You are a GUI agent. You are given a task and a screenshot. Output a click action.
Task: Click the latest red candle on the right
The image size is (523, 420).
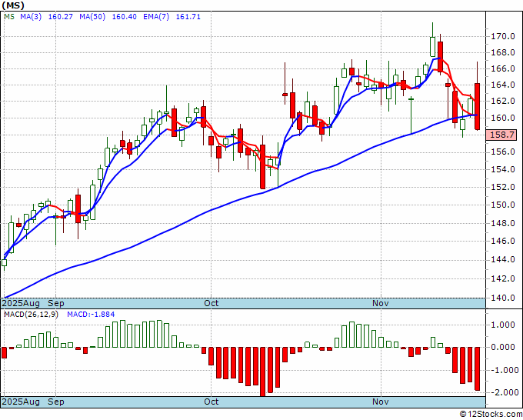click(x=478, y=106)
